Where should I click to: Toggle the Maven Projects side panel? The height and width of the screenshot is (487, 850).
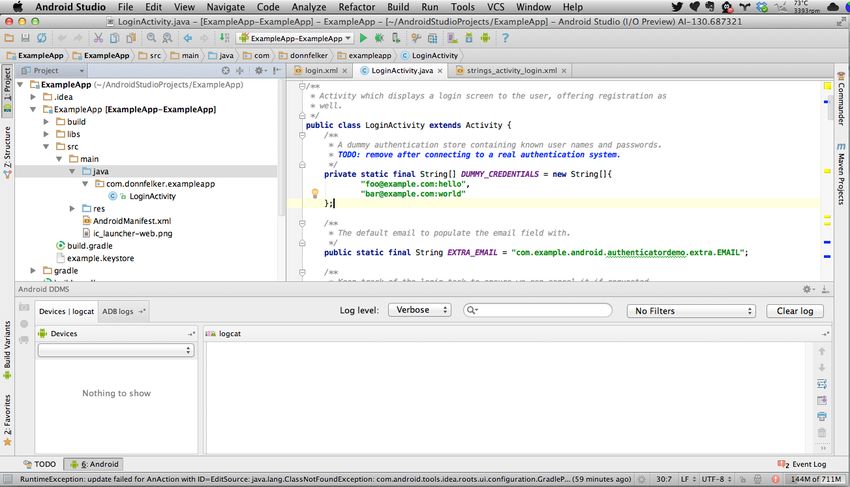[x=841, y=174]
